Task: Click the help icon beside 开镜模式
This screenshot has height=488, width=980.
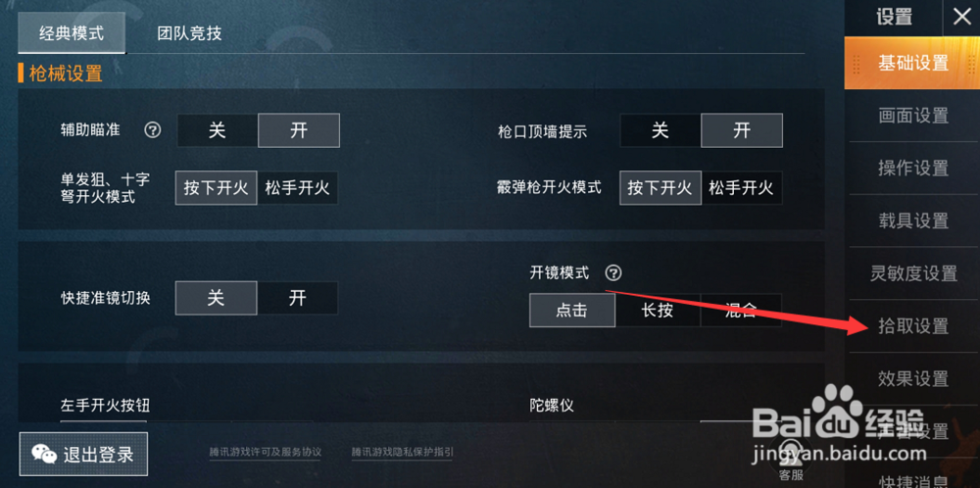Action: pos(613,273)
